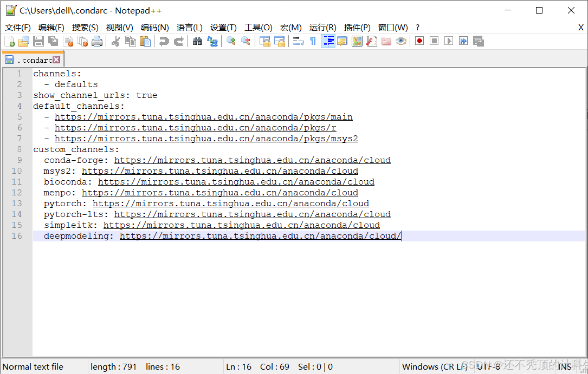
Task: Click the Cut scissors icon
Action: click(x=116, y=41)
